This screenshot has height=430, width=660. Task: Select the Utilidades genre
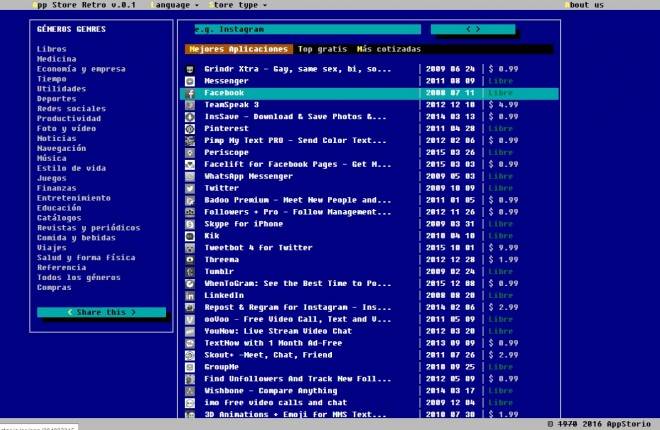(61, 89)
